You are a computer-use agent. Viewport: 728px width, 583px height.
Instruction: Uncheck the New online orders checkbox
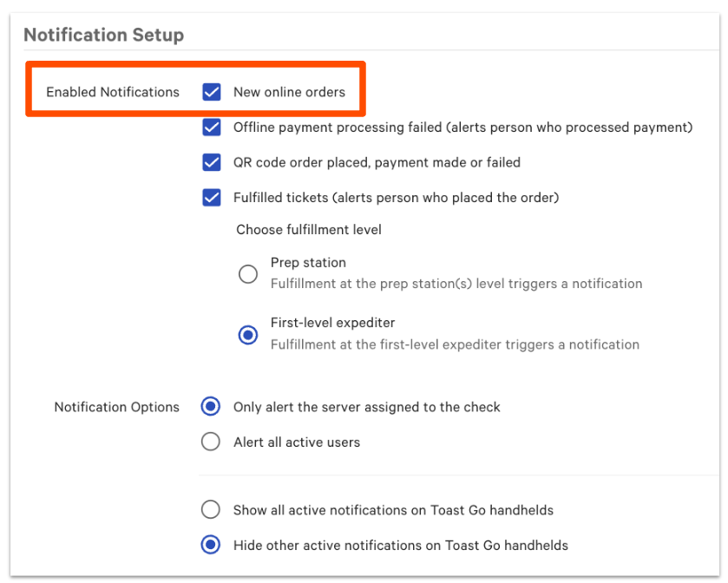pos(212,92)
